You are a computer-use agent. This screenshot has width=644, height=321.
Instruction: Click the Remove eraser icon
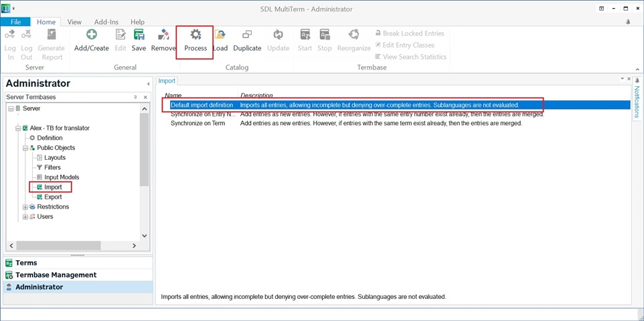(x=163, y=35)
